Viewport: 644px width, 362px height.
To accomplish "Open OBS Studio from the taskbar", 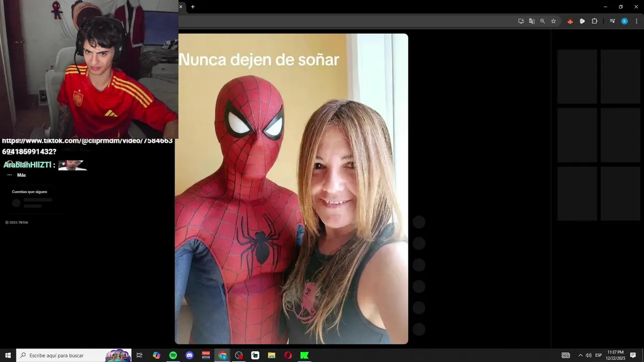I will click(x=239, y=355).
